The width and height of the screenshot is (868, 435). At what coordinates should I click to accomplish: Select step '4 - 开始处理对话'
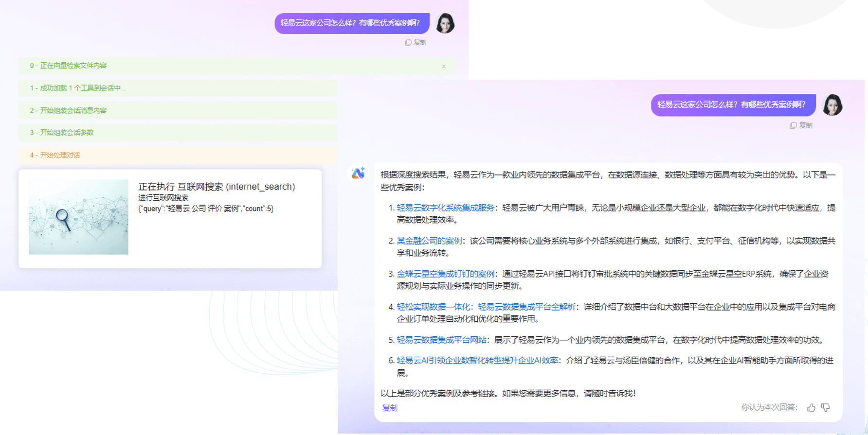(178, 155)
